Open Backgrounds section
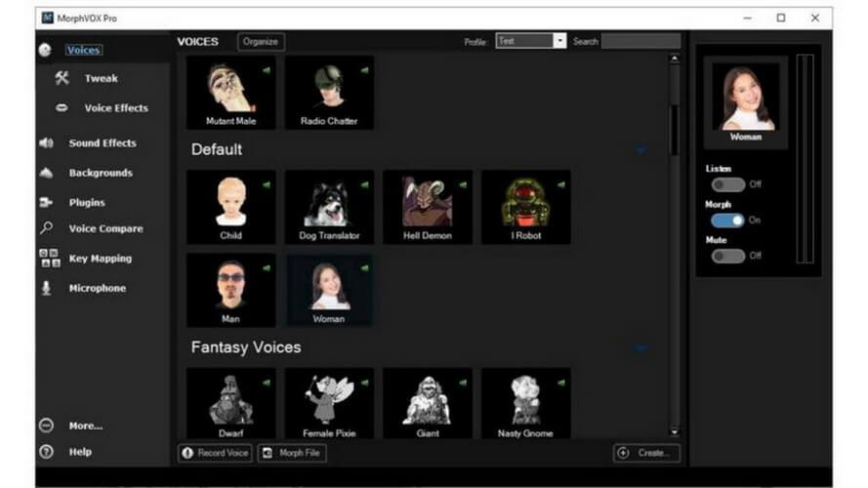The image size is (868, 488). pyautogui.click(x=101, y=173)
